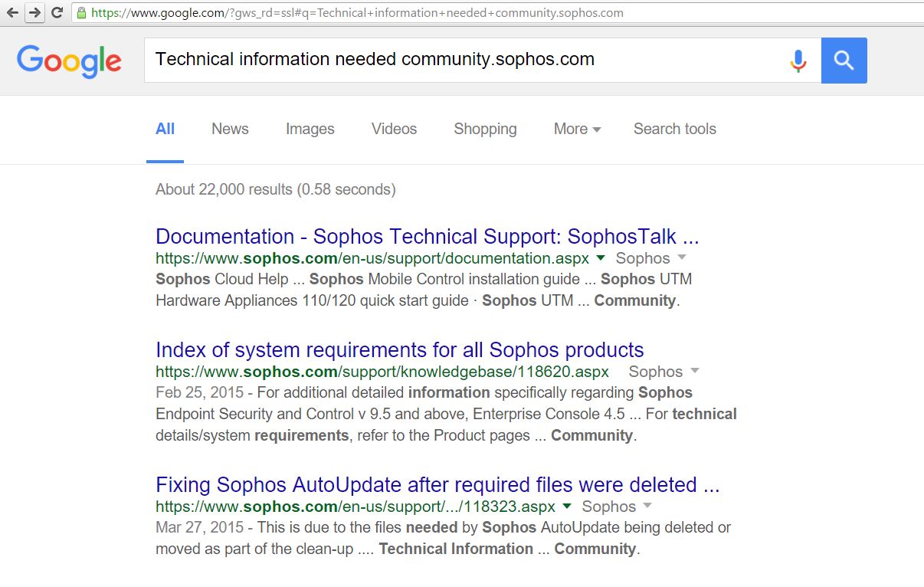Switch to the All results tab
The width and height of the screenshot is (924, 587).
pyautogui.click(x=165, y=129)
